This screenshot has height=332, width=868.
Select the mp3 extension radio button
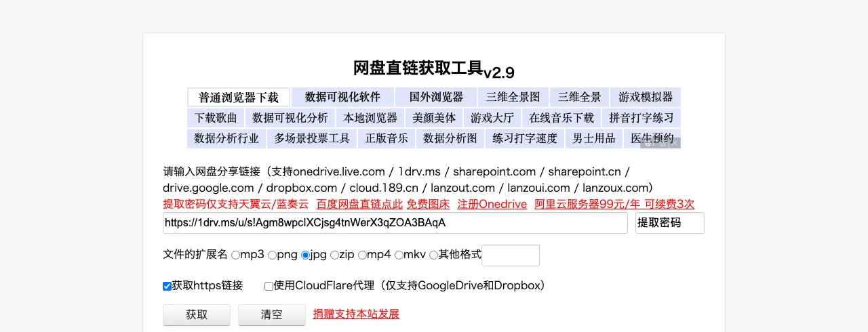coord(235,255)
